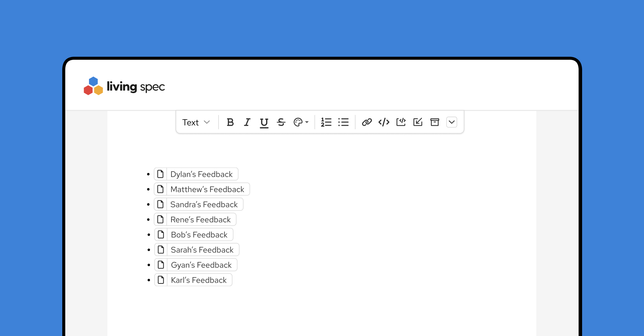
Task: Click the inline code icon
Action: 384,122
